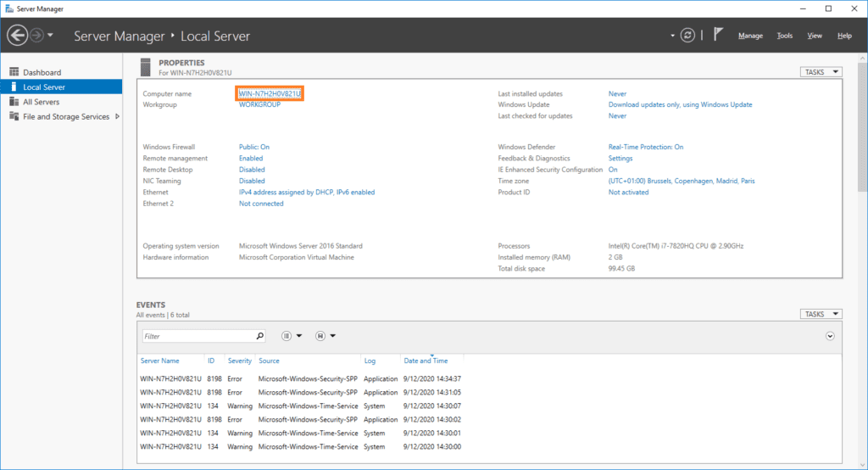Open the saved queries icon in Events

pyautogui.click(x=320, y=336)
